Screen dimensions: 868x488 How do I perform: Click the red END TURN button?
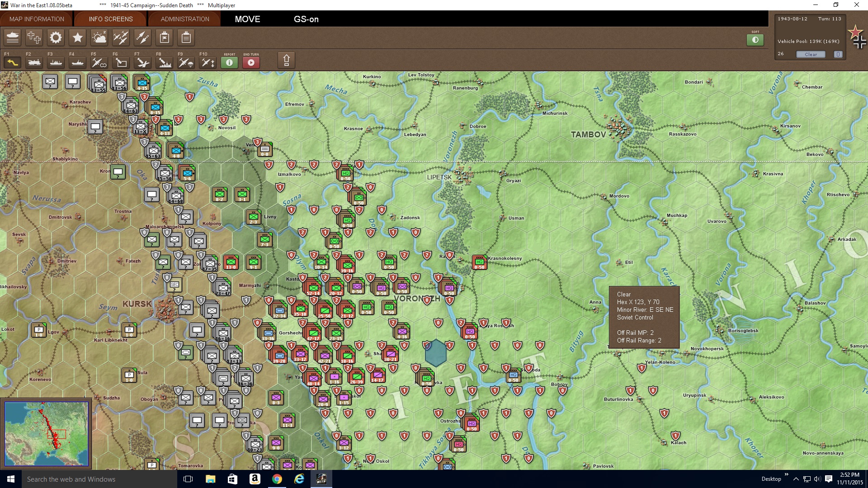pyautogui.click(x=251, y=62)
